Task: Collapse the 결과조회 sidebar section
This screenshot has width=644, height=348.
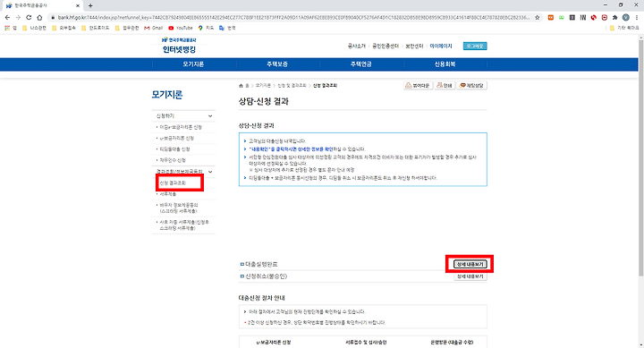Action: point(210,172)
